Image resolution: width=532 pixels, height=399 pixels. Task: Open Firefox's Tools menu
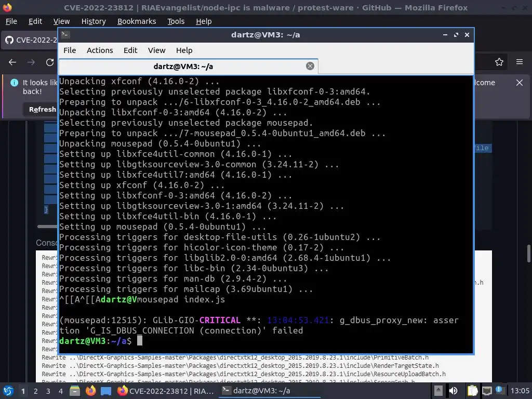tap(176, 21)
